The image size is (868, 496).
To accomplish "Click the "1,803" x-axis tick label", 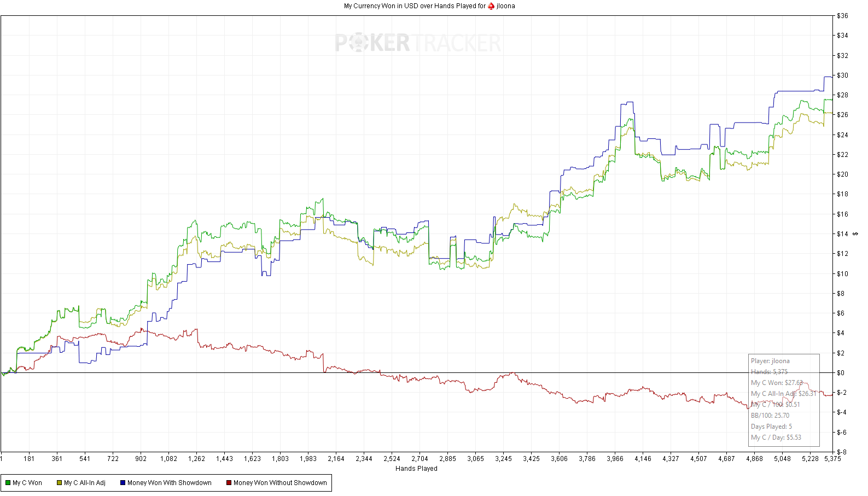I will 280,459.
